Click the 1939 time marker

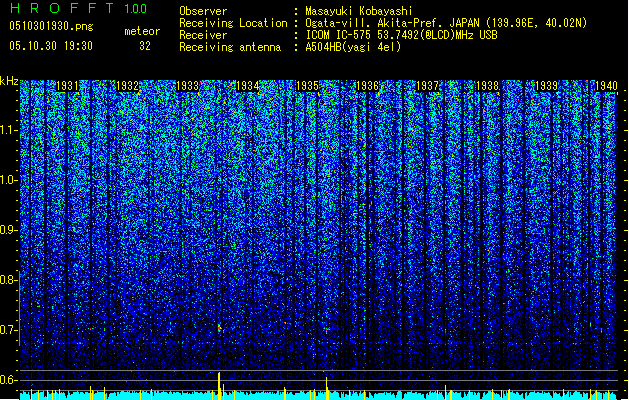[547, 85]
